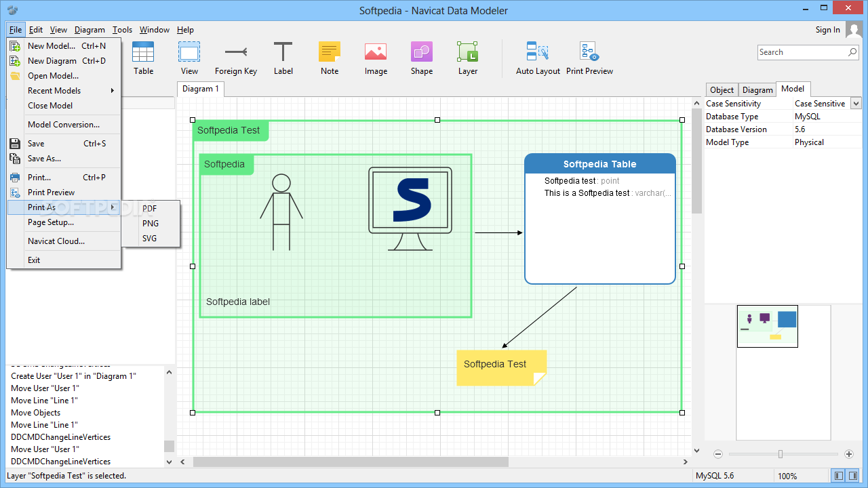The height and width of the screenshot is (488, 868).
Task: Click the horizontal canvas scrollbar
Action: [351, 462]
